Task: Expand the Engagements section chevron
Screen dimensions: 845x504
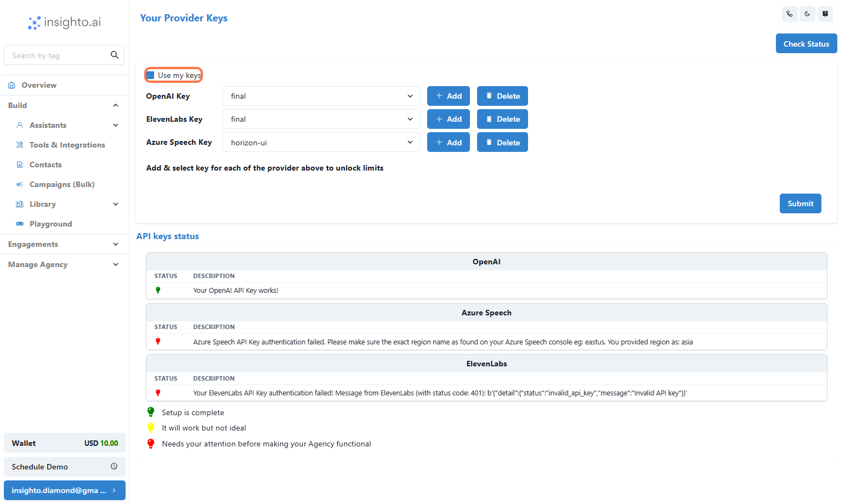Action: [116, 244]
